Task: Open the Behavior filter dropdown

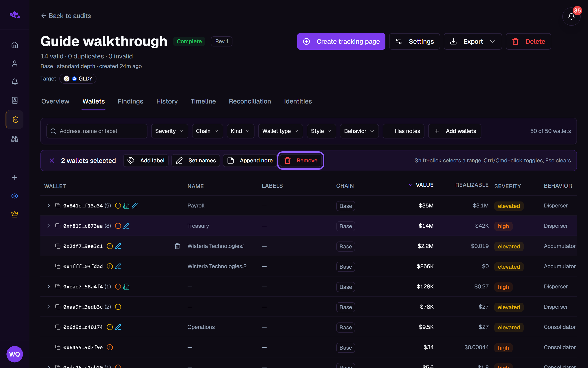Action: click(359, 131)
